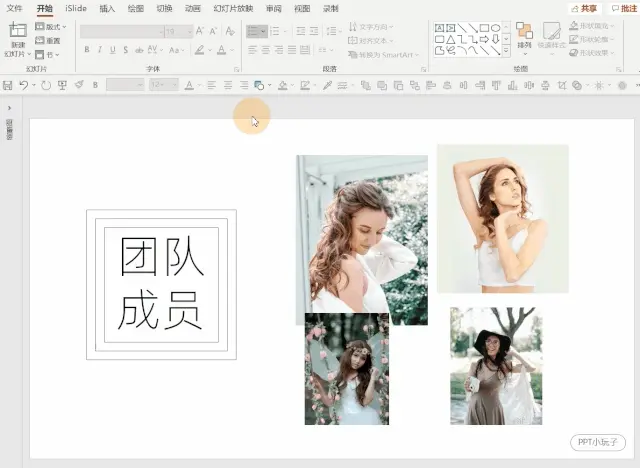Screen dimensions: 640x468
Task: Toggle Italic formatting
Action: coord(100,50)
